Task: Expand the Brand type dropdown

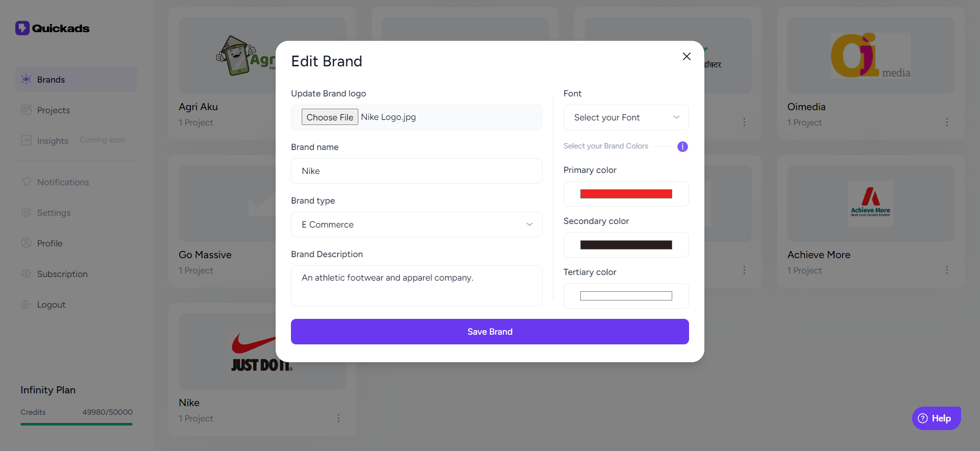Action: [416, 224]
